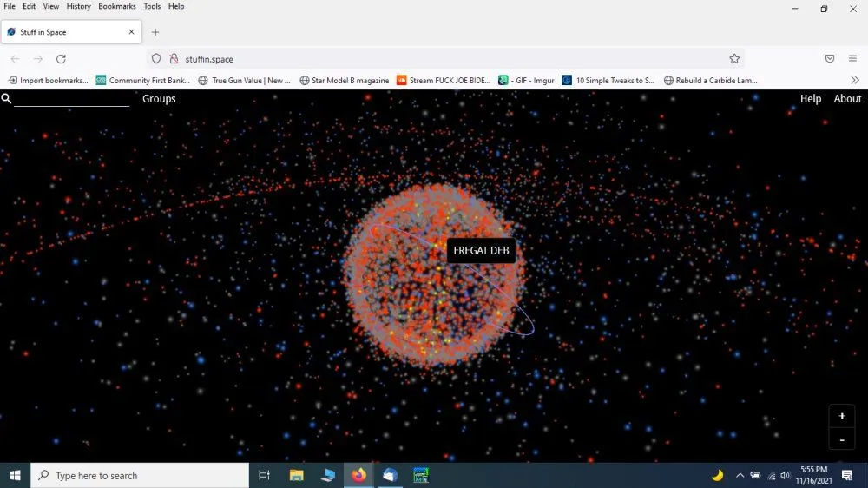The width and height of the screenshot is (868, 488).
Task: Open the Firefox application menu hamburger
Action: tap(852, 59)
